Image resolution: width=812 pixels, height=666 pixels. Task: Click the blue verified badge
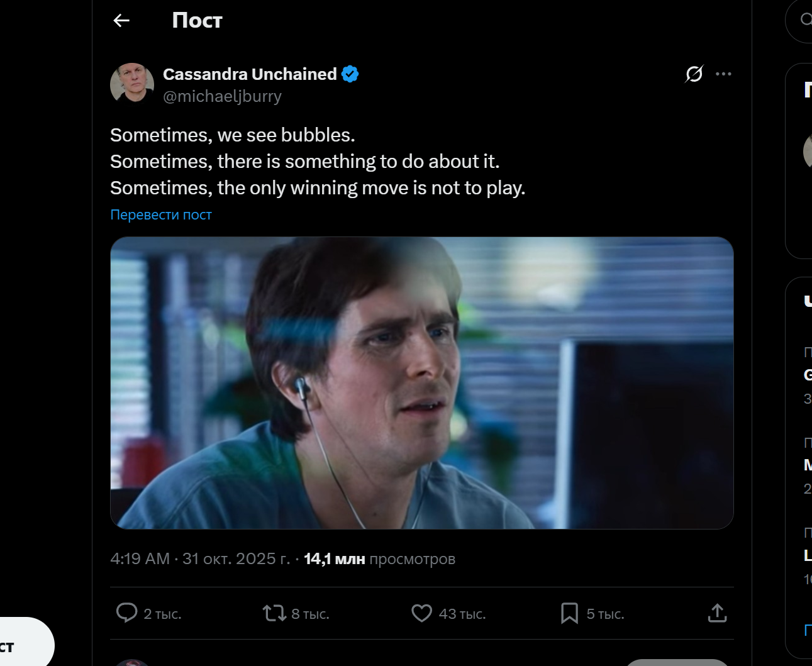pyautogui.click(x=350, y=74)
